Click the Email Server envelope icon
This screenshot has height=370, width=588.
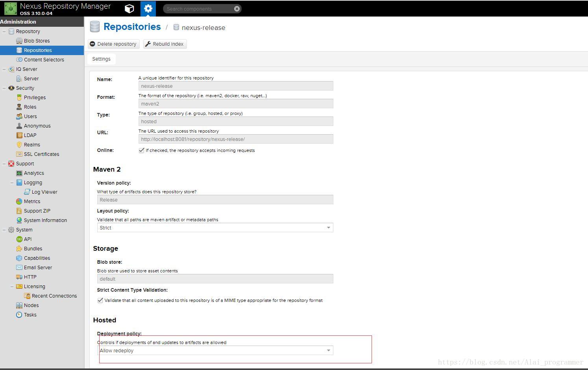click(x=19, y=268)
